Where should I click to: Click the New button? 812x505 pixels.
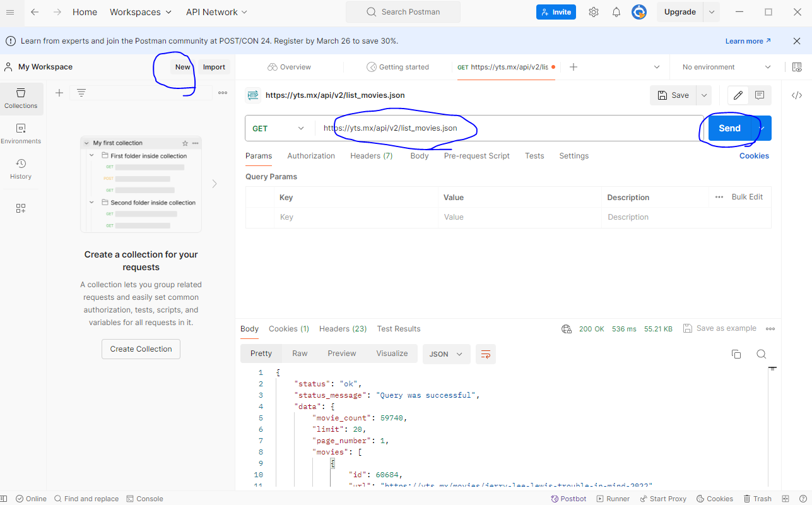point(183,67)
